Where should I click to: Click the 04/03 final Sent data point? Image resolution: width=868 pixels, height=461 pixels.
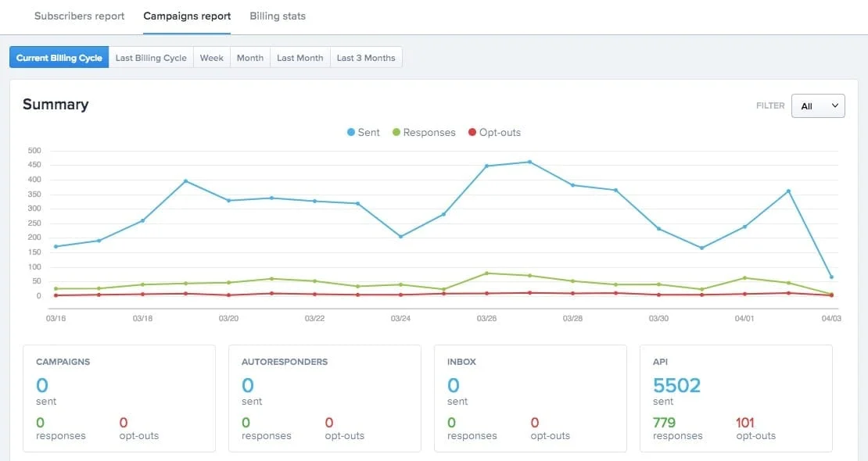tap(831, 277)
